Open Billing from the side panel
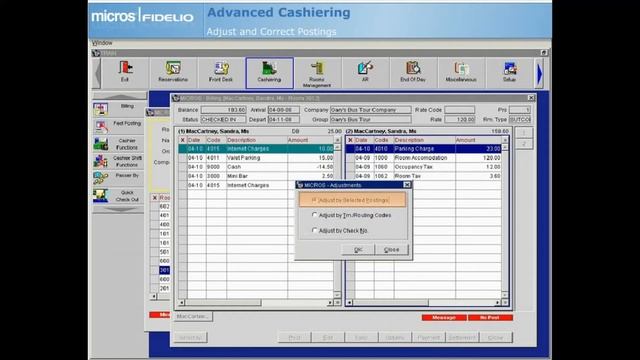Viewport: 640px width, 360px height. [118, 109]
